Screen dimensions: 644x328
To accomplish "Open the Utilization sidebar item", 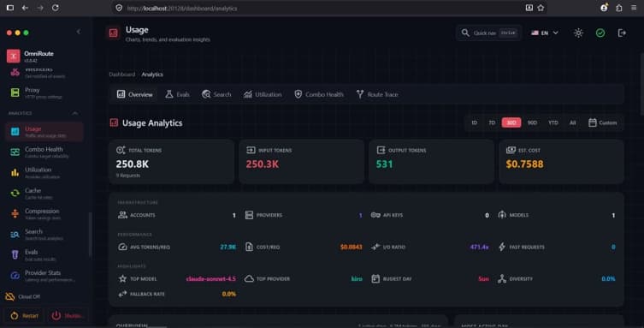I will 44,173.
